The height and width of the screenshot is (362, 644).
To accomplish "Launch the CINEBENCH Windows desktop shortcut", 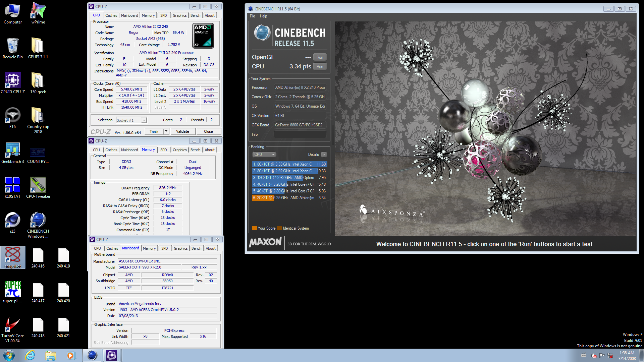I will [38, 225].
